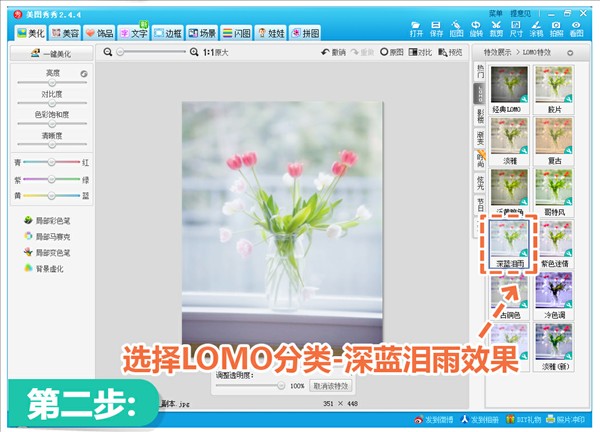Apply the 经典LOMO effect thumbnail
Screen dimensions: 600x432
point(509,89)
